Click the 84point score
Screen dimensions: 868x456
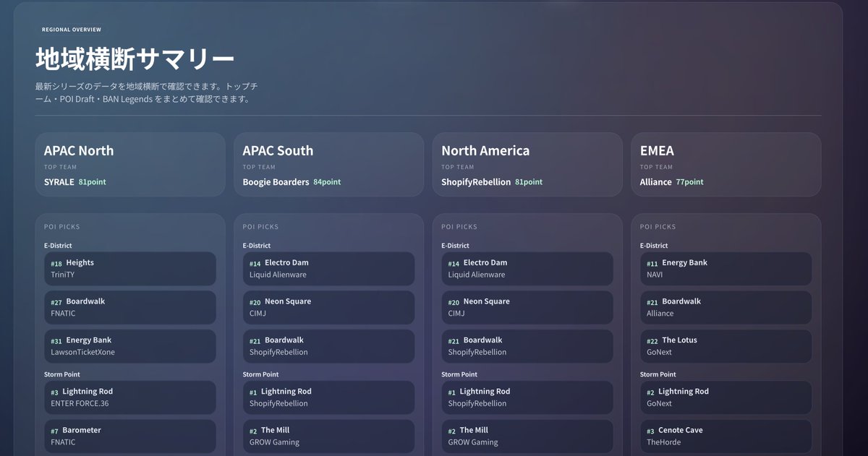(x=327, y=182)
